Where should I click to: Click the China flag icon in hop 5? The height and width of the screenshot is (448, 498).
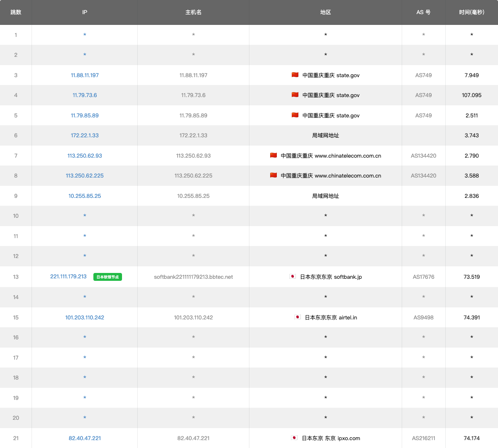tap(295, 115)
